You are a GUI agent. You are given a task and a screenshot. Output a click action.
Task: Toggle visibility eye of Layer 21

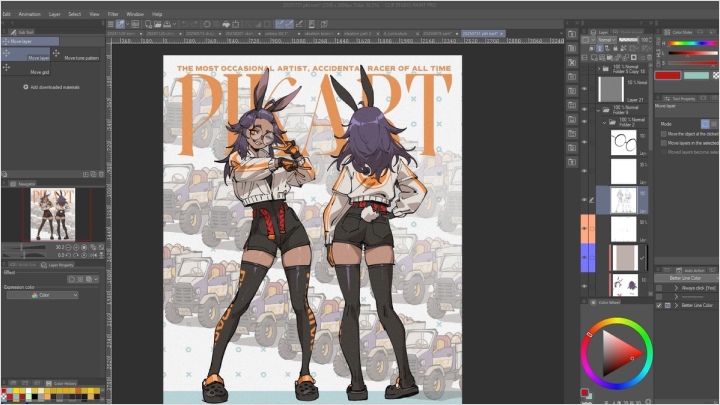[584, 89]
